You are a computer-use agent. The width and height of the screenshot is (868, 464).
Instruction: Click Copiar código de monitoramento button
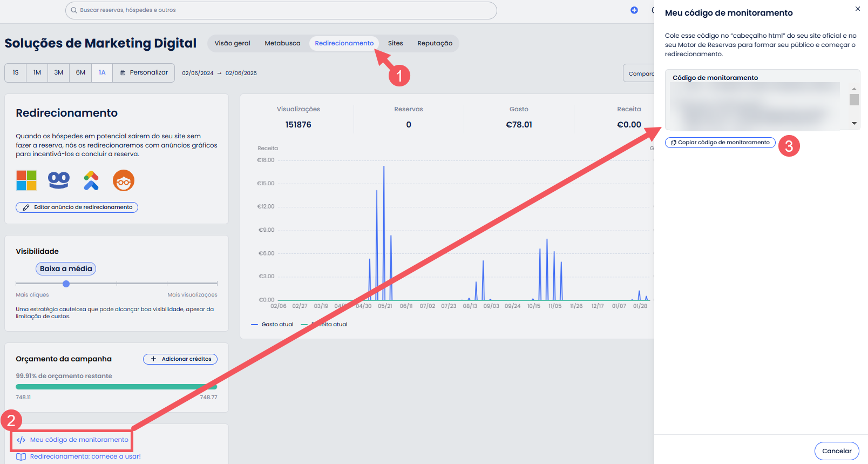[720, 143]
